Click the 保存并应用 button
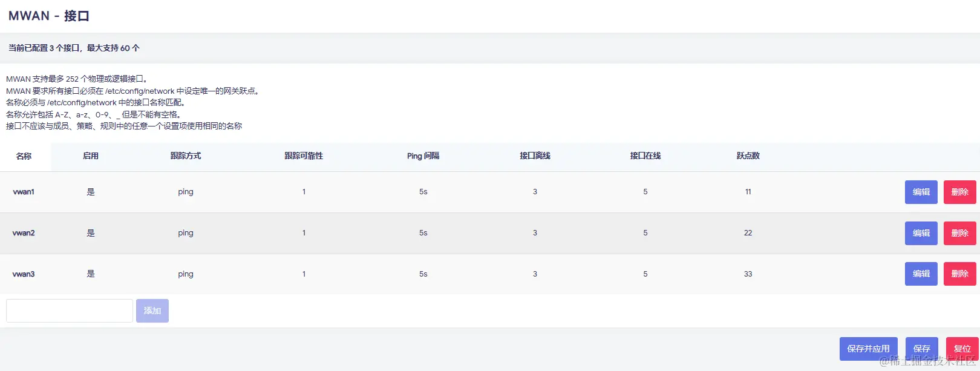The height and width of the screenshot is (371, 980). 868,349
